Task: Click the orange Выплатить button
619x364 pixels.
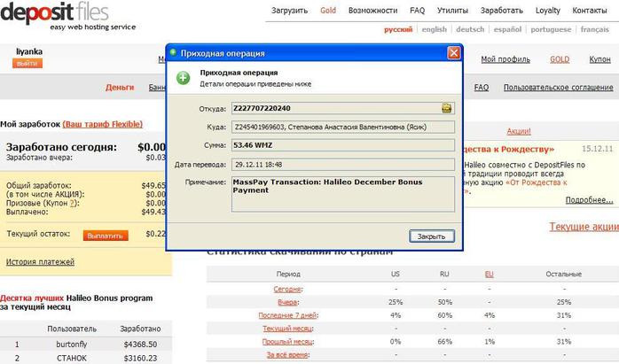Action: click(x=106, y=236)
